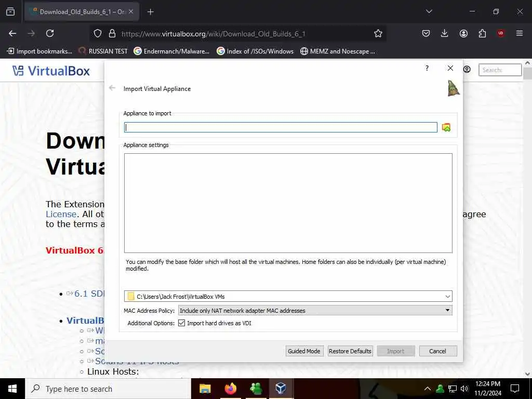
Task: Click the Guided Mode button
Action: pyautogui.click(x=304, y=351)
